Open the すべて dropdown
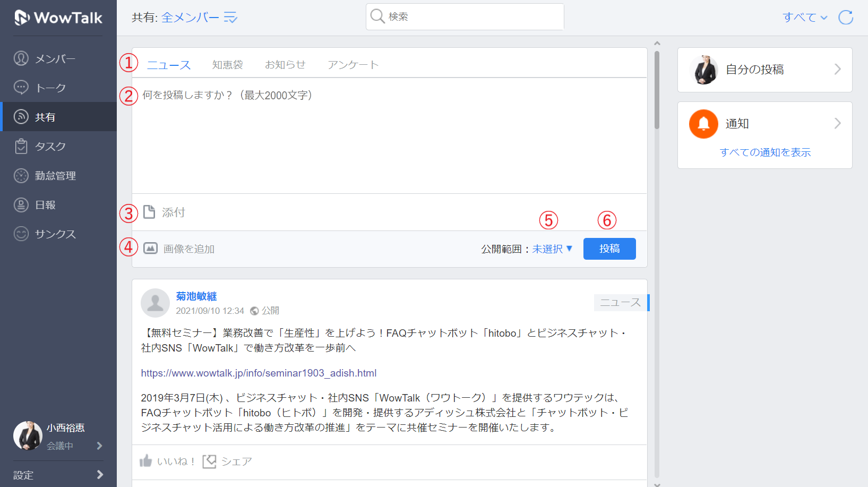Viewport: 868px width, 487px height. (x=805, y=17)
